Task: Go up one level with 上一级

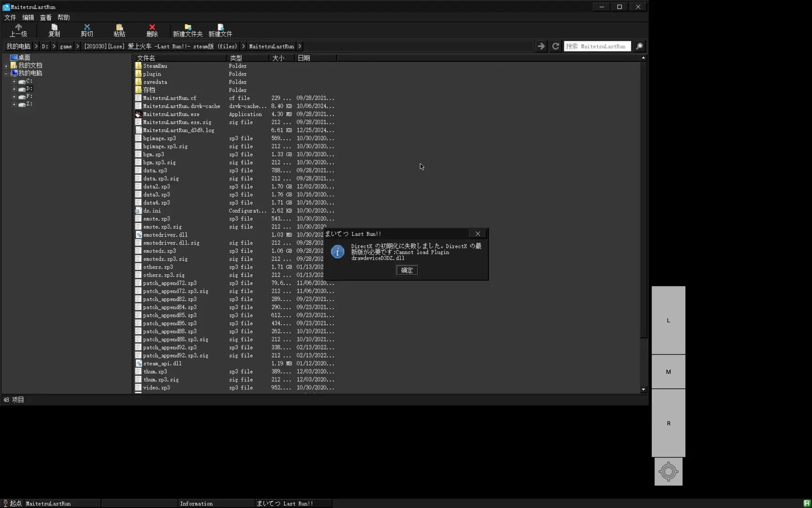Action: 18,30
